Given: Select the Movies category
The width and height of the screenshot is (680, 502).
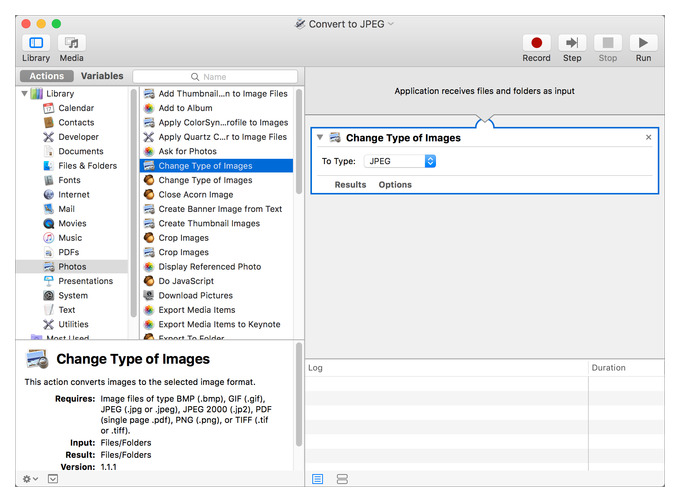Looking at the screenshot, I should click(x=72, y=223).
